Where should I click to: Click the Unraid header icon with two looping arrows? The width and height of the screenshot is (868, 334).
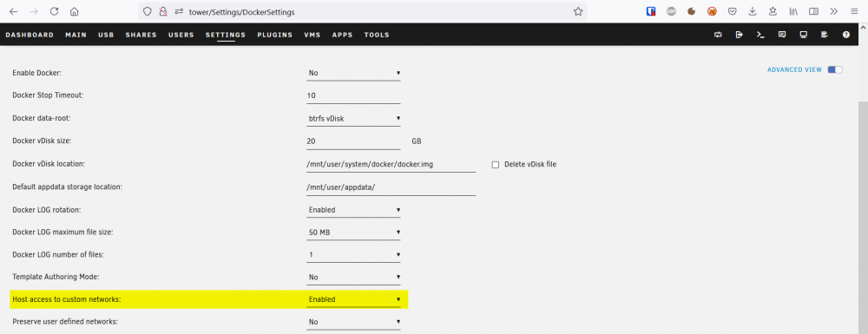718,35
